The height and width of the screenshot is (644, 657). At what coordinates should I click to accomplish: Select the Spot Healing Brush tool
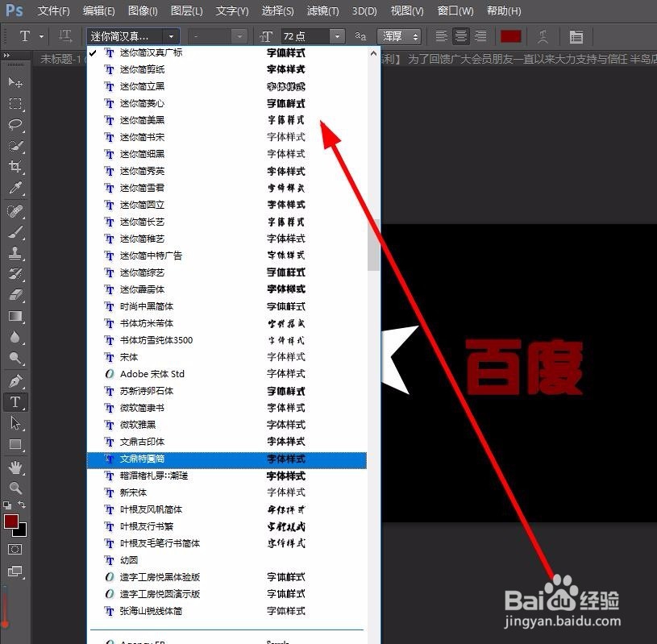pyautogui.click(x=15, y=210)
